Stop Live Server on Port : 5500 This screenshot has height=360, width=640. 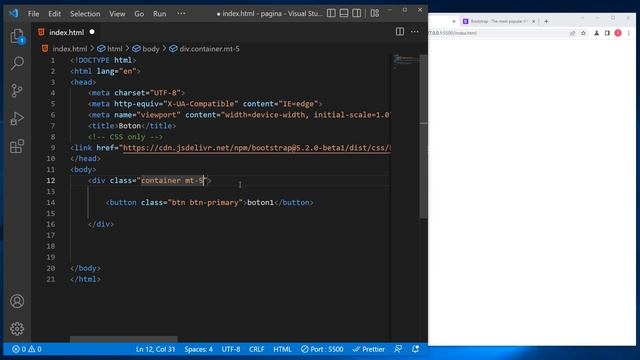click(x=322, y=349)
